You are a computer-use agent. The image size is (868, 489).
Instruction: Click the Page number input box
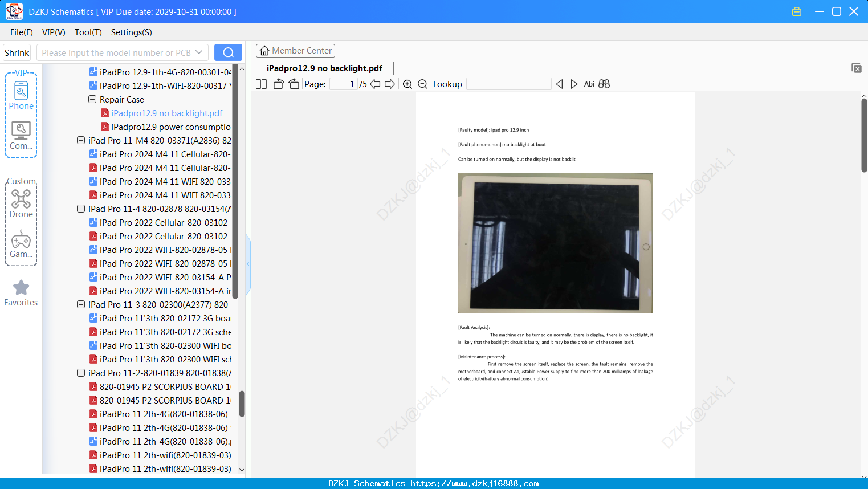click(x=344, y=84)
